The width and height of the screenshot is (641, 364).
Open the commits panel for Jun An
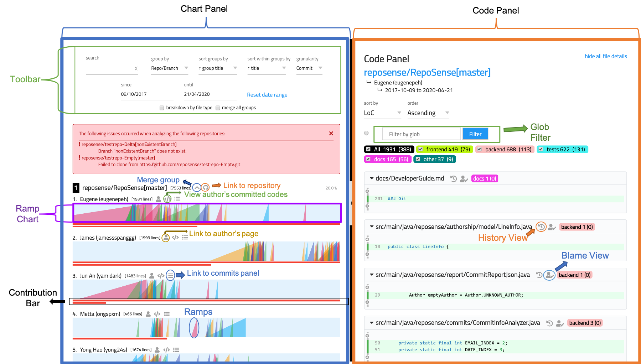(x=170, y=275)
